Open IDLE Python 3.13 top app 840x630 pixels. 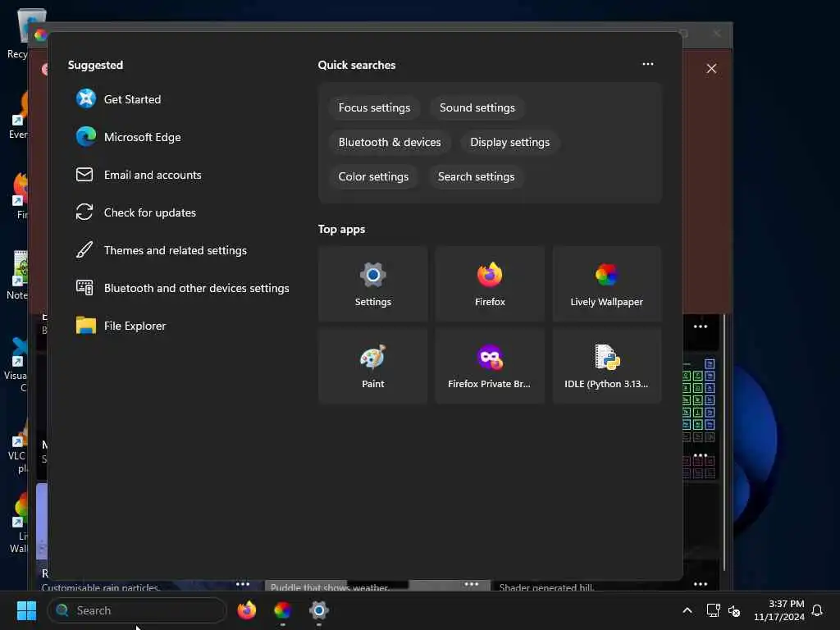coord(606,366)
